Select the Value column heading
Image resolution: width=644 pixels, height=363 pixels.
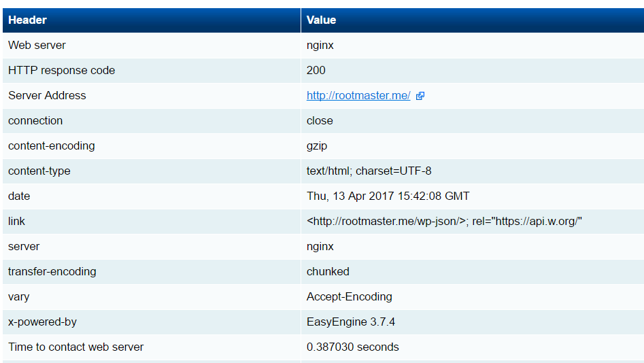321,20
